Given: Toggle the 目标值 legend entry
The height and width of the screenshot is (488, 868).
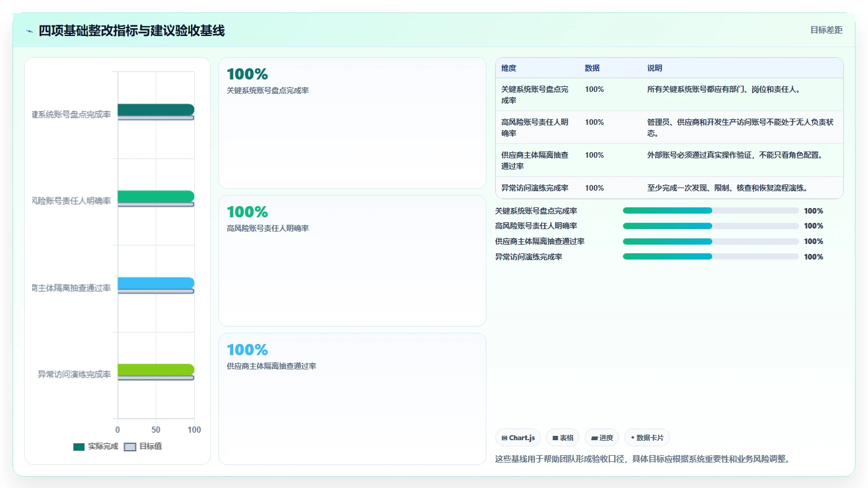Looking at the screenshot, I should pos(143,446).
